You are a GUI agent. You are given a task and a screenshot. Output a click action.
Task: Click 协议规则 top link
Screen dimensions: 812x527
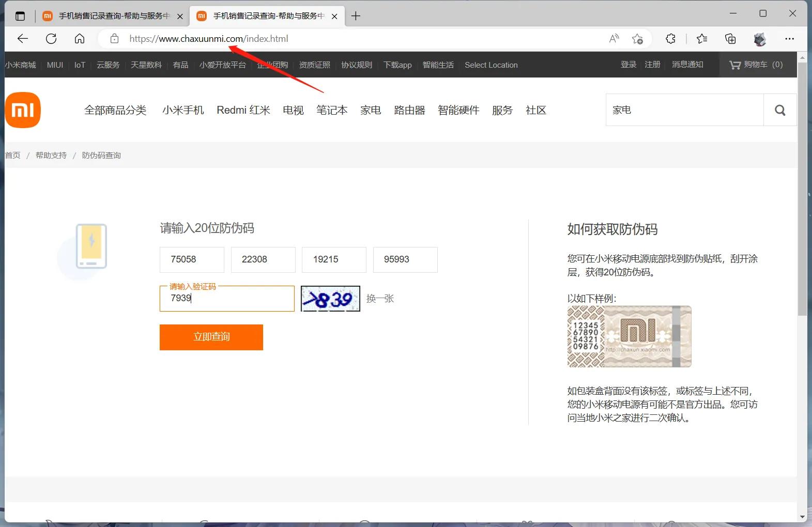[x=357, y=65]
